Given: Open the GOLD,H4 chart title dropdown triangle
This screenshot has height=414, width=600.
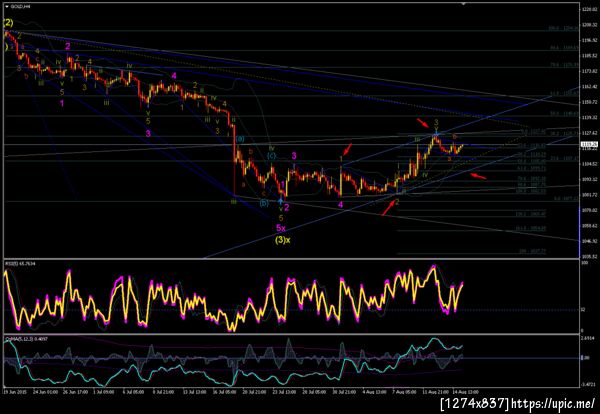Looking at the screenshot, I should point(7,7).
